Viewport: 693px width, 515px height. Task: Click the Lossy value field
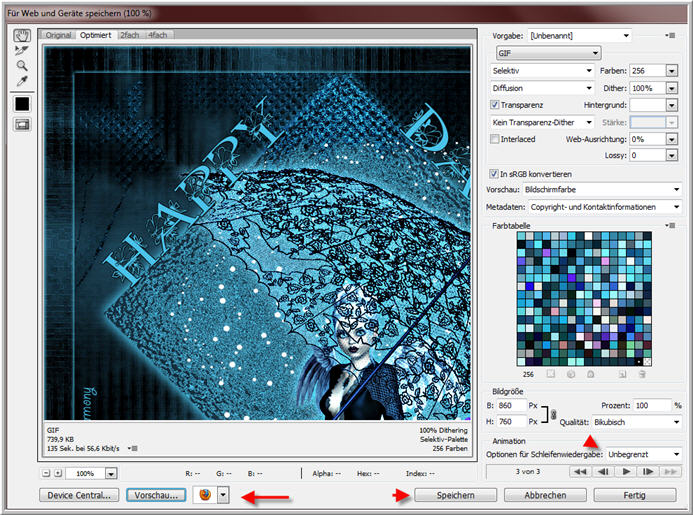click(647, 155)
